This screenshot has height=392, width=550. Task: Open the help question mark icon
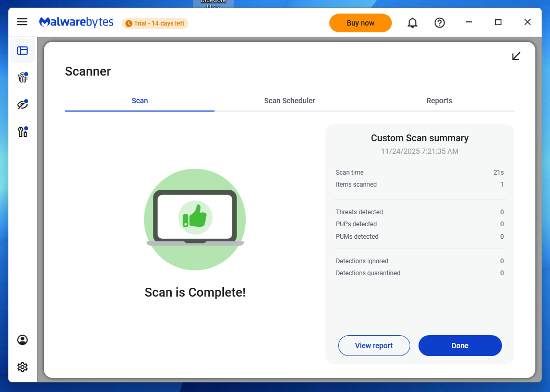[439, 23]
